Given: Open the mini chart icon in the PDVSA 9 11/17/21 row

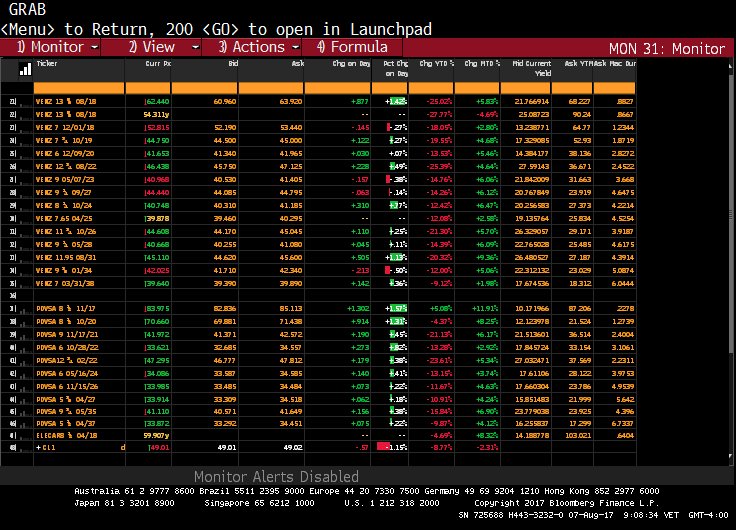Looking at the screenshot, I should (x=25, y=335).
